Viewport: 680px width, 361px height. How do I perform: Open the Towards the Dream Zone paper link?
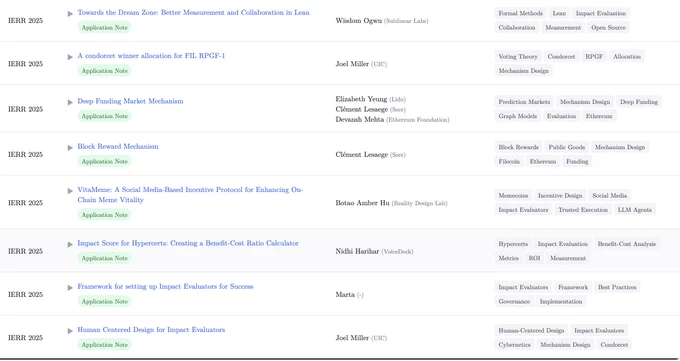click(x=193, y=13)
